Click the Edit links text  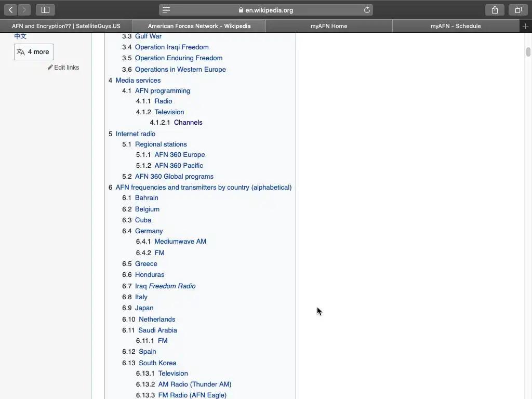tap(66, 68)
